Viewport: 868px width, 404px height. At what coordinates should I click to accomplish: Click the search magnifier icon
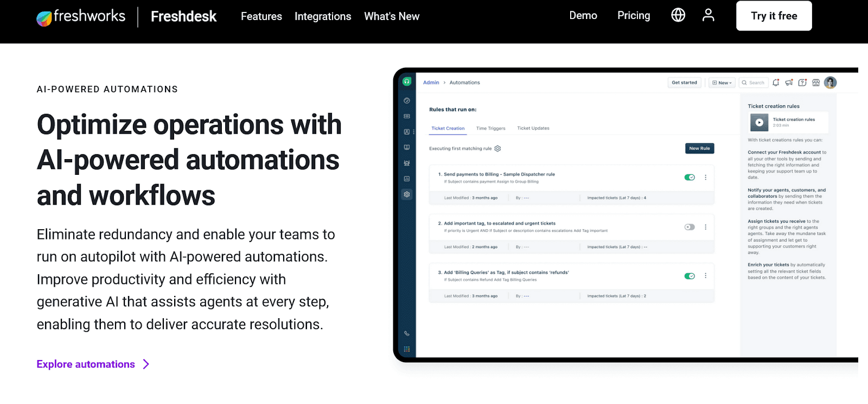(x=745, y=83)
